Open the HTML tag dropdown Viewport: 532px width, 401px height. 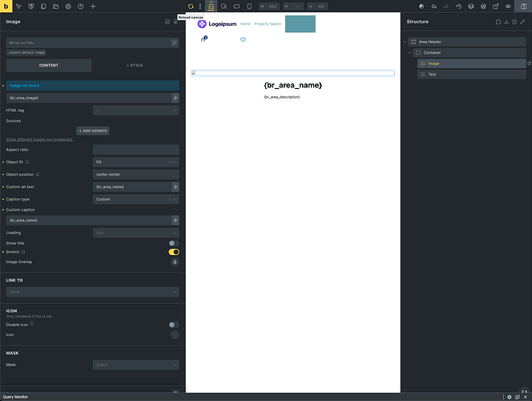point(136,110)
